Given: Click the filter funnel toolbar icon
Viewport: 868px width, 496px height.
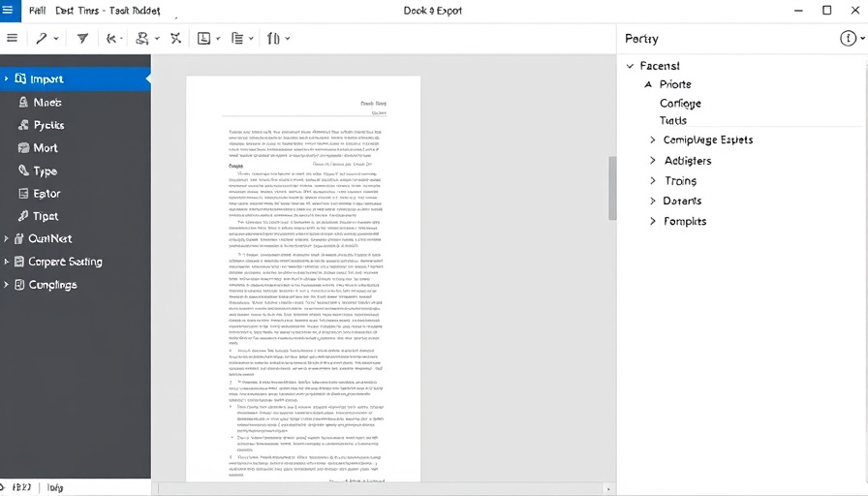Looking at the screenshot, I should pyautogui.click(x=82, y=38).
